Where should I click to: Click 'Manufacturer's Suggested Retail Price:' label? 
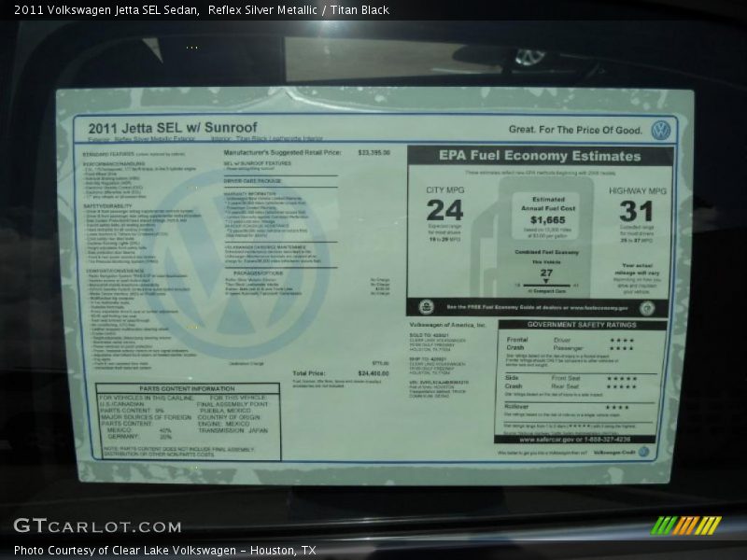283,152
